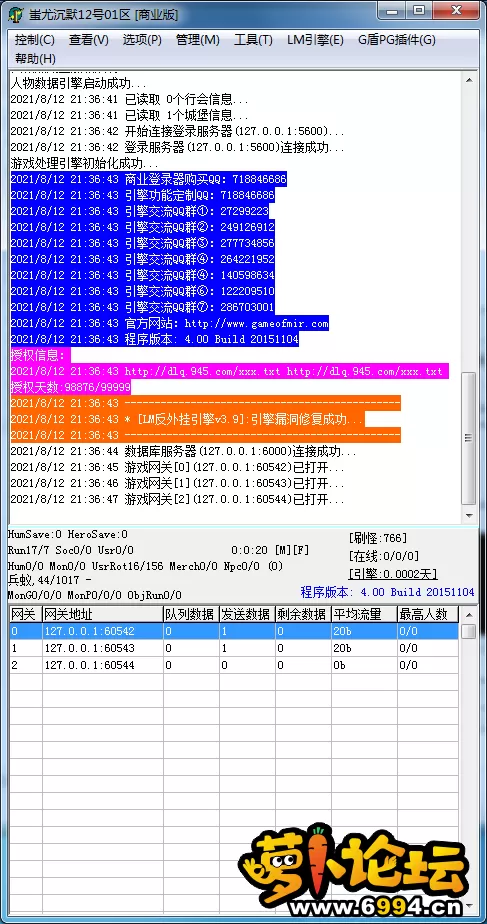Click the 引擎功能定制QQ log line
The width and height of the screenshot is (487, 924).
(142, 194)
